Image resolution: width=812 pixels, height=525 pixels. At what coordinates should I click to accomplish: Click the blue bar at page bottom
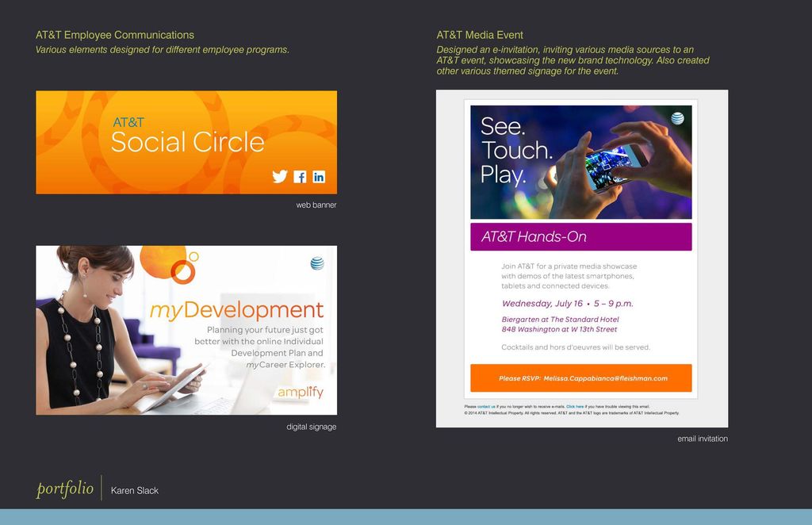tap(406, 519)
